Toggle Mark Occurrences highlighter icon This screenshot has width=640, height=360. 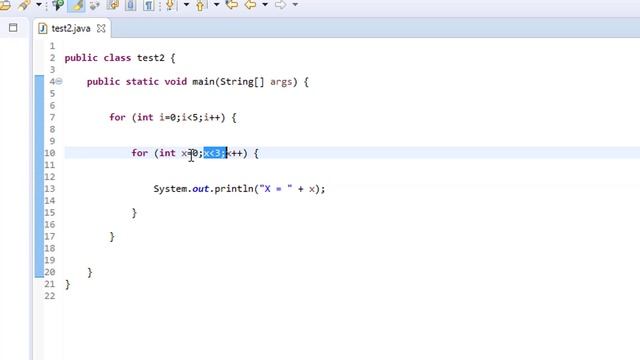tap(76, 5)
